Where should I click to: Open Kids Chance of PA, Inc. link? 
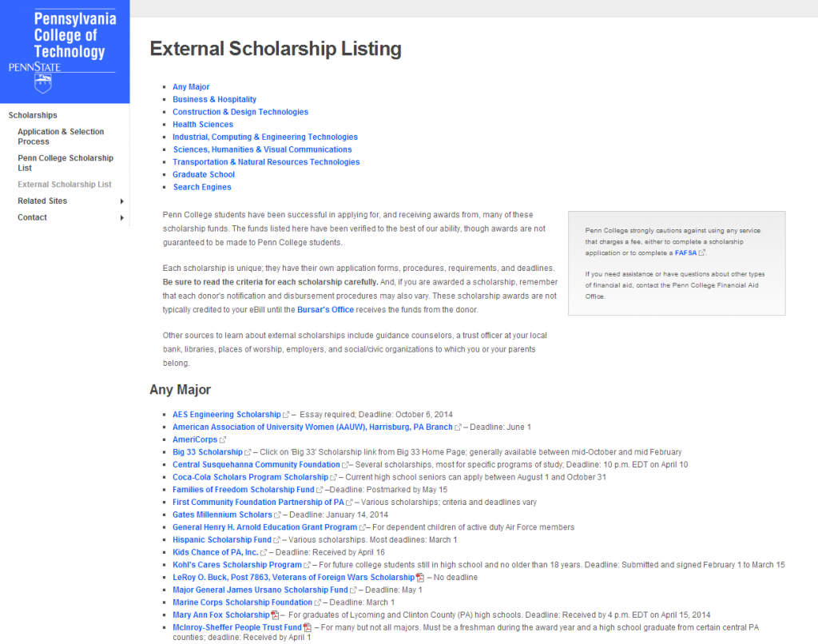(216, 552)
